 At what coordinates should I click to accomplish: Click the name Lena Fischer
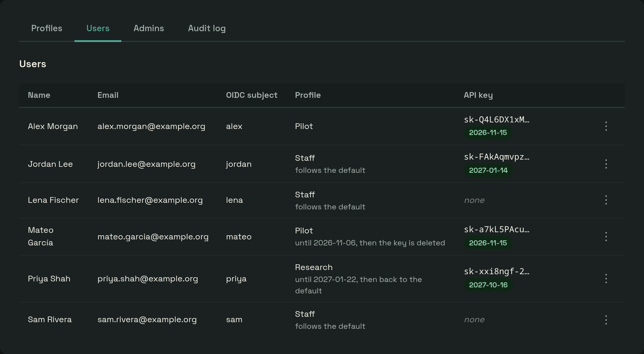tap(53, 200)
